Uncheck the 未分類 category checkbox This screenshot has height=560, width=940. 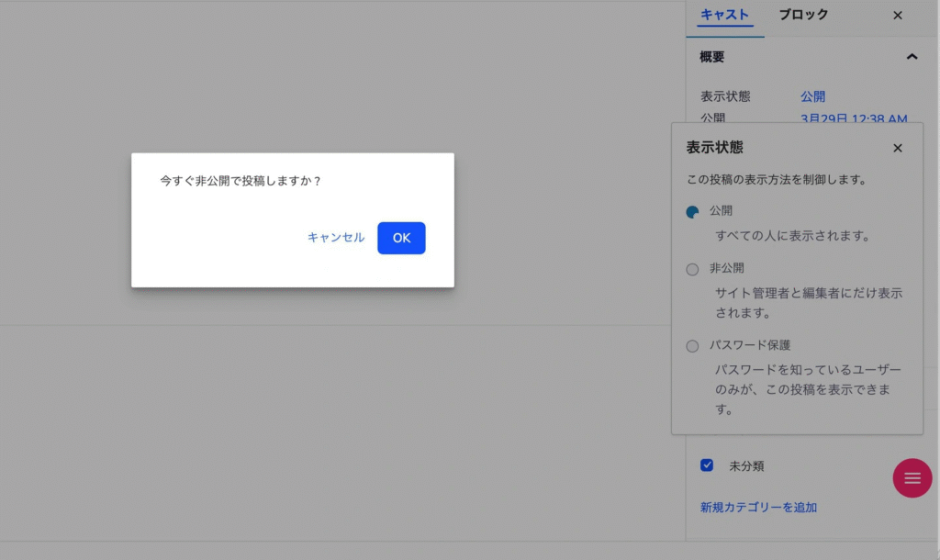tap(707, 465)
